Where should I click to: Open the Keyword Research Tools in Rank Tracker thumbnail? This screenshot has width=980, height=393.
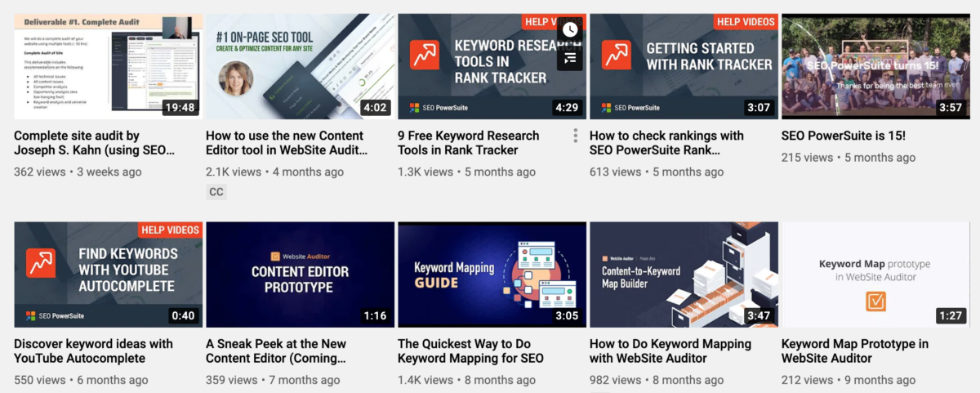(x=492, y=67)
